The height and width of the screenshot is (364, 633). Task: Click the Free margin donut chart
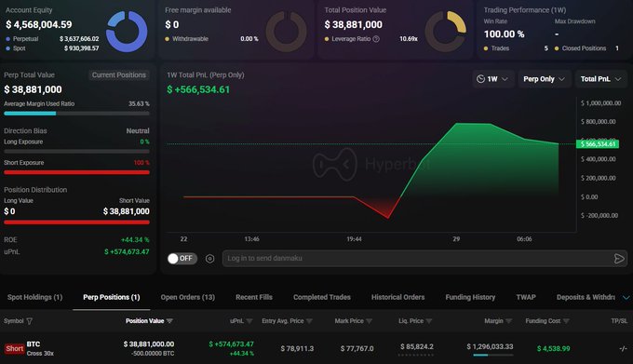tap(286, 32)
